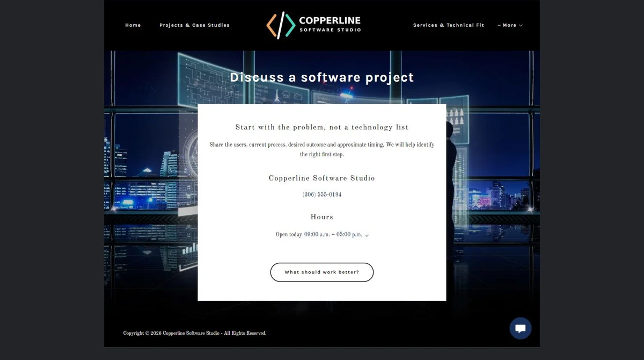644x360 pixels.
Task: Open the chat bubble widget
Action: 520,328
